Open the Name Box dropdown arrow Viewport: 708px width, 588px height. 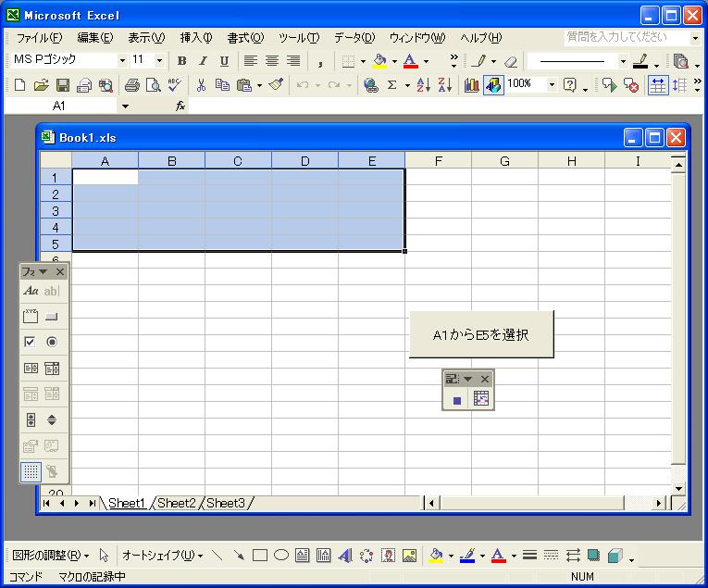[x=126, y=106]
